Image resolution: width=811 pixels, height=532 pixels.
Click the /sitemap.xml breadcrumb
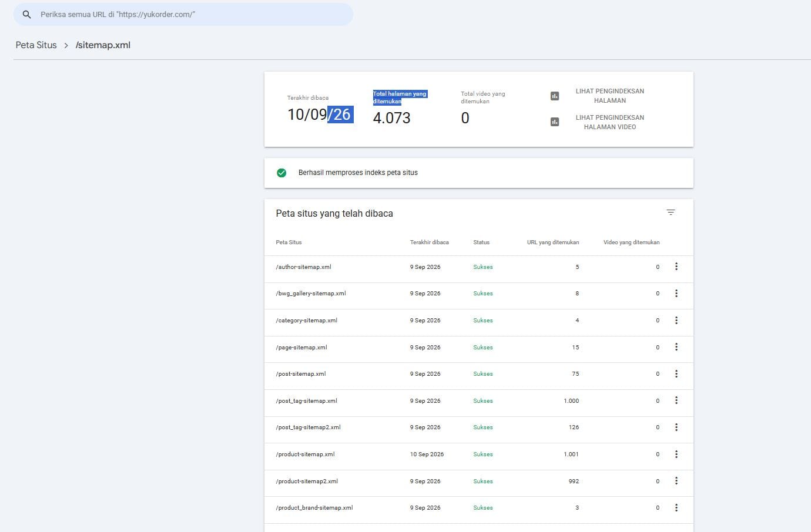[103, 45]
